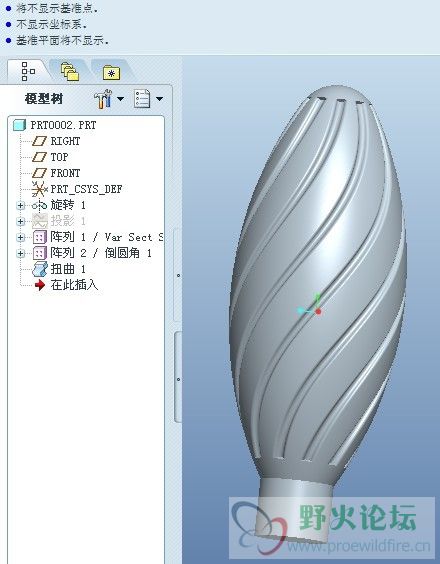This screenshot has height=564, width=440.
Task: Click the upper navigator sash handle
Action: click(178, 276)
